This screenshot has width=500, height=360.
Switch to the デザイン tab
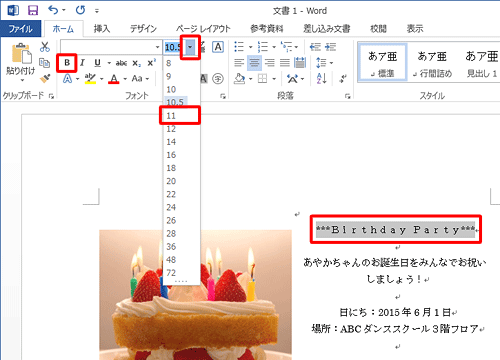[x=143, y=29]
